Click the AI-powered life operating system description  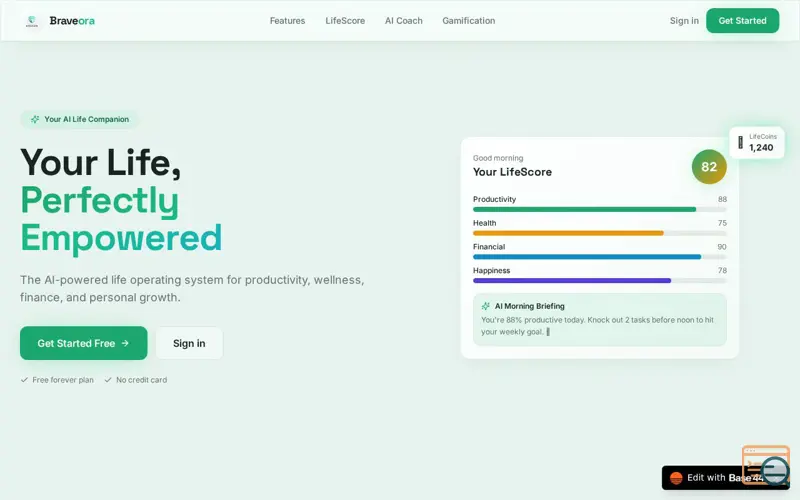click(x=192, y=288)
